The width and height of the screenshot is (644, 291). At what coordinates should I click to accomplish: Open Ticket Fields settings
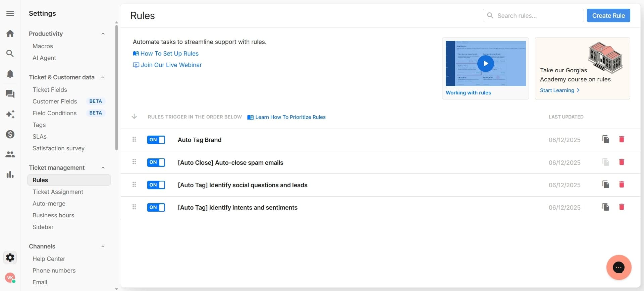pyautogui.click(x=50, y=90)
